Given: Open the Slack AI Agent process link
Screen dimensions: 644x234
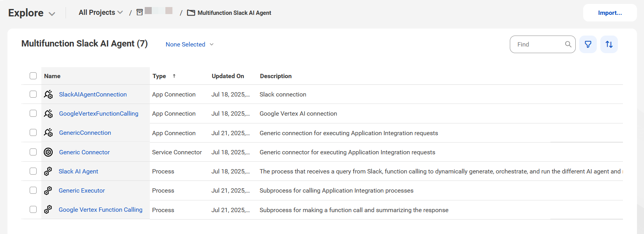Looking at the screenshot, I should (x=78, y=171).
